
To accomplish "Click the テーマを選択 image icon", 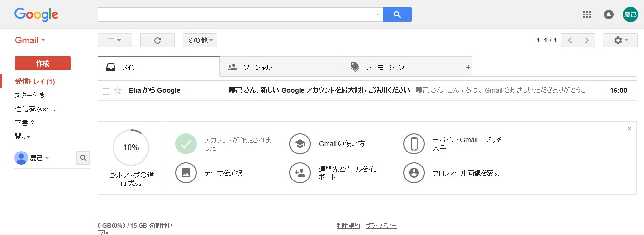I will 186,173.
